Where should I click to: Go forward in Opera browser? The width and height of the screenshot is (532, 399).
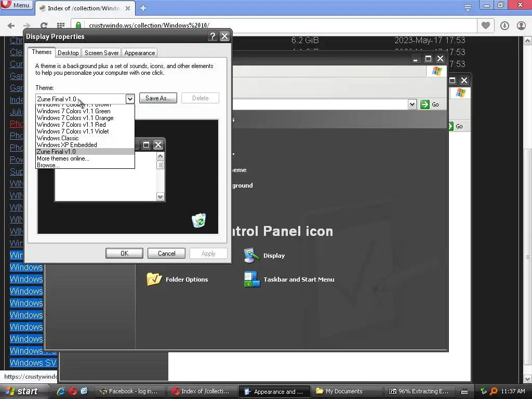coord(27,25)
